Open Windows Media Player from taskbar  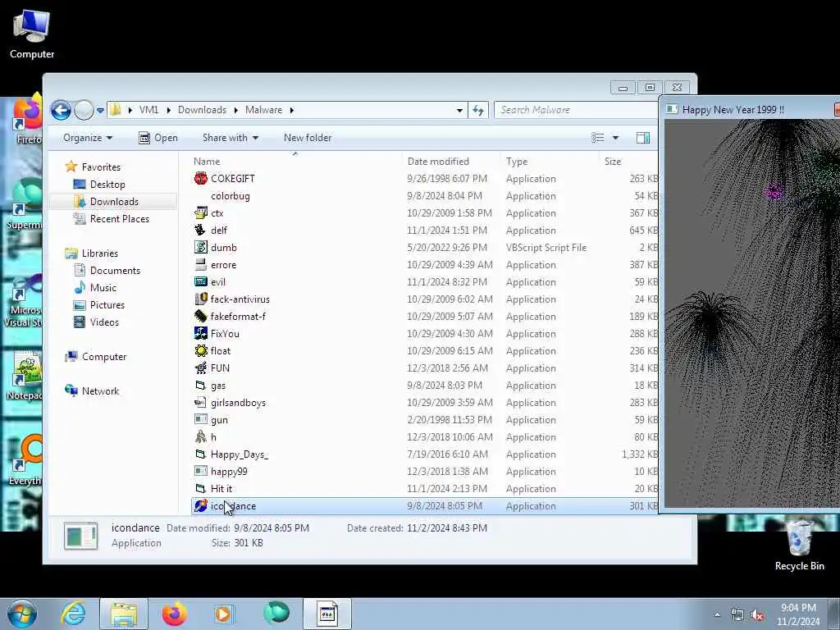pos(223,614)
